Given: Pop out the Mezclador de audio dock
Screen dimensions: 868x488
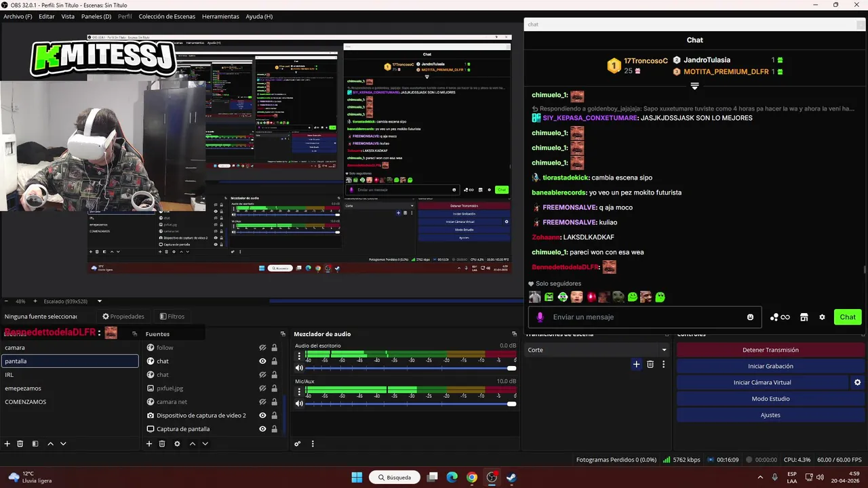Looking at the screenshot, I should (514, 333).
